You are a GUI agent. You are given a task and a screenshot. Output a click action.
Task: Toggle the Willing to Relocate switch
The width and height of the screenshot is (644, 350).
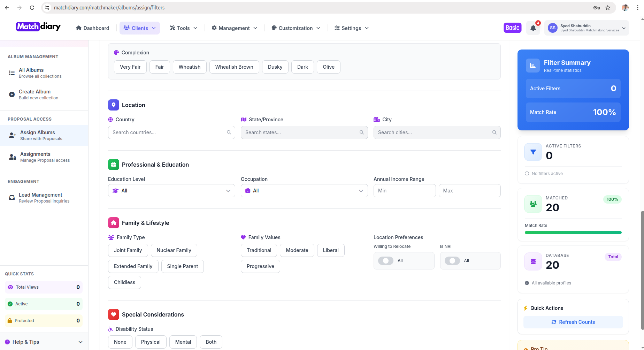[x=386, y=261]
